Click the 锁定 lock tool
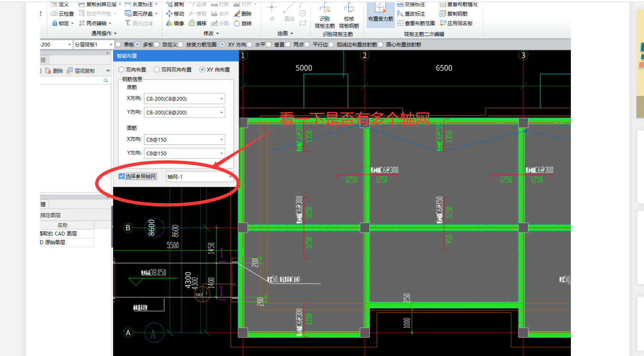The image size is (644, 356). [63, 23]
